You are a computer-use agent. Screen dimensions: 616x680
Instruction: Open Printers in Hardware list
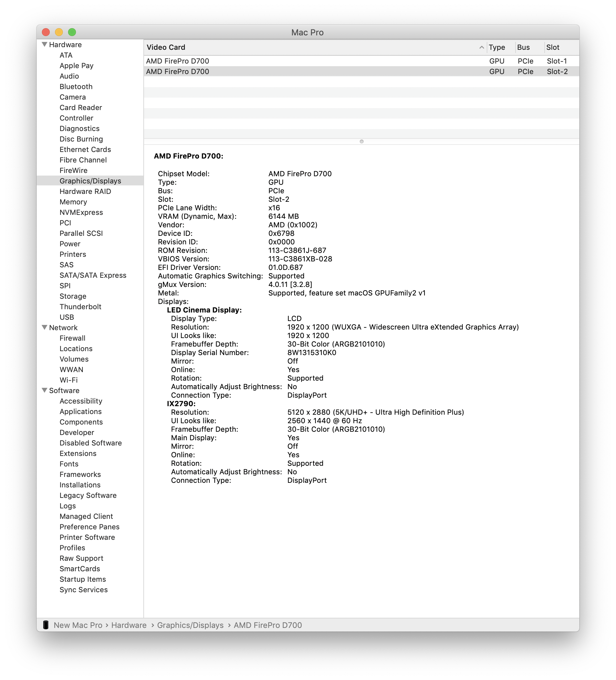(73, 254)
